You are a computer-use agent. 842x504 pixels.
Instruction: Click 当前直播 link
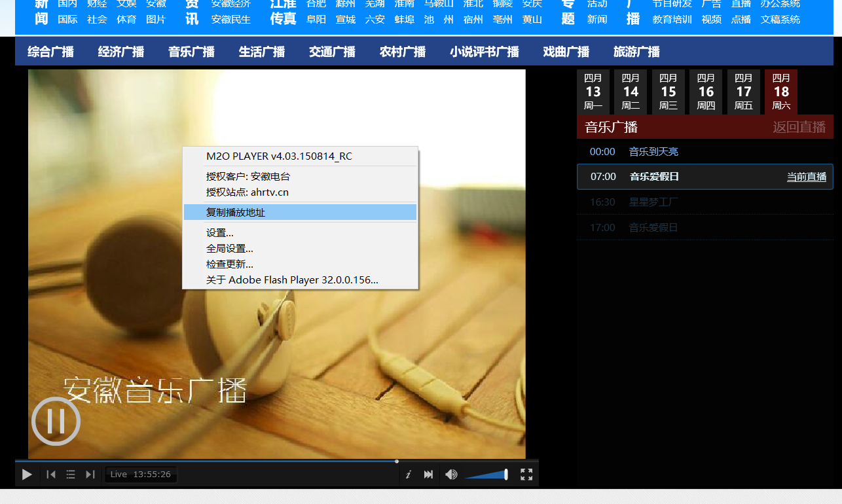tap(807, 177)
